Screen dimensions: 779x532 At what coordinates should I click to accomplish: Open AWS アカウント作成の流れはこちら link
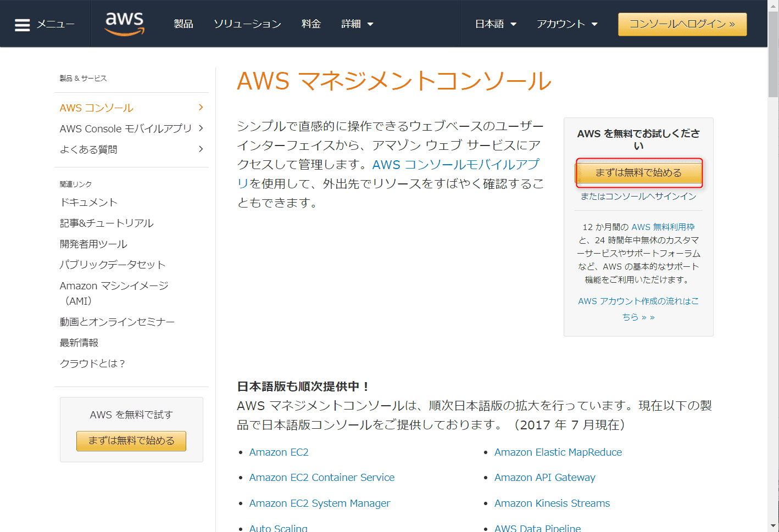(x=638, y=309)
